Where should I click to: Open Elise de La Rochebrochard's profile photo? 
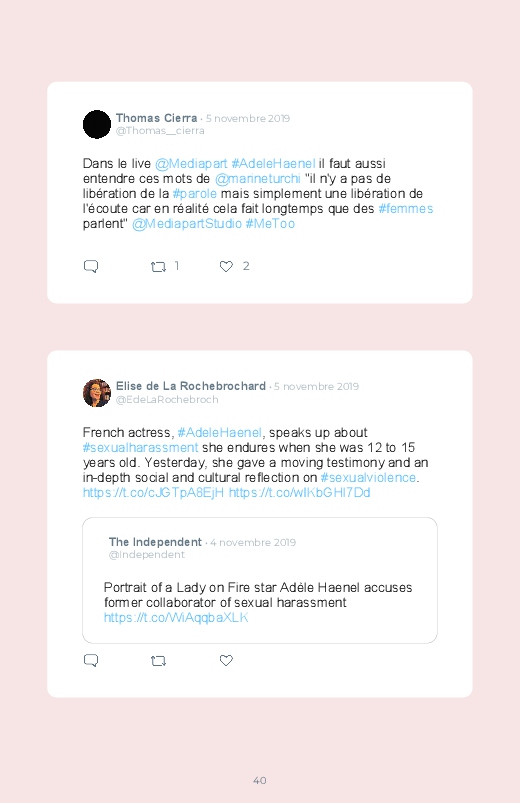pyautogui.click(x=97, y=393)
